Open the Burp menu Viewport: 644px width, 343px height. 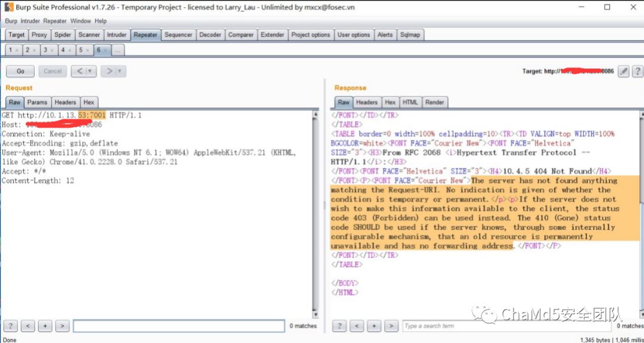(11, 21)
